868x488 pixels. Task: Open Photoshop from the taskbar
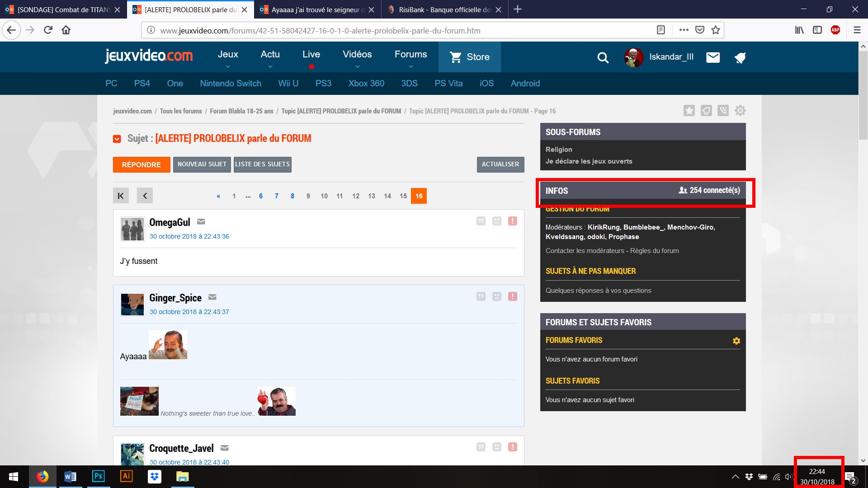pyautogui.click(x=98, y=476)
